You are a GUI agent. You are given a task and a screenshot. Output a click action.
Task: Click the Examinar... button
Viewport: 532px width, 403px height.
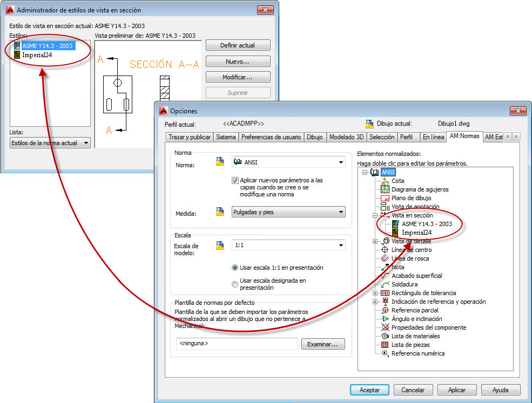[x=322, y=344]
